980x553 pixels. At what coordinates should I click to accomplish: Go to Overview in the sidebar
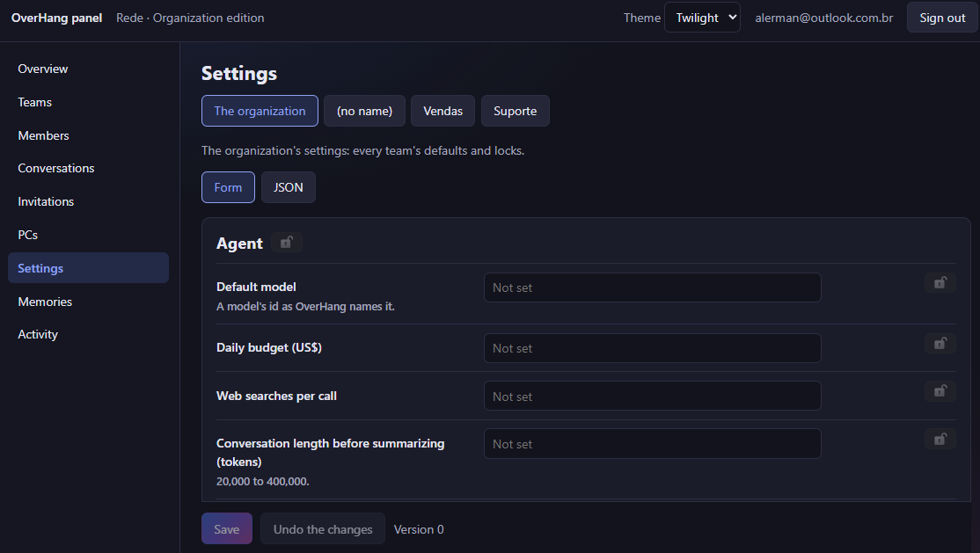click(88, 69)
